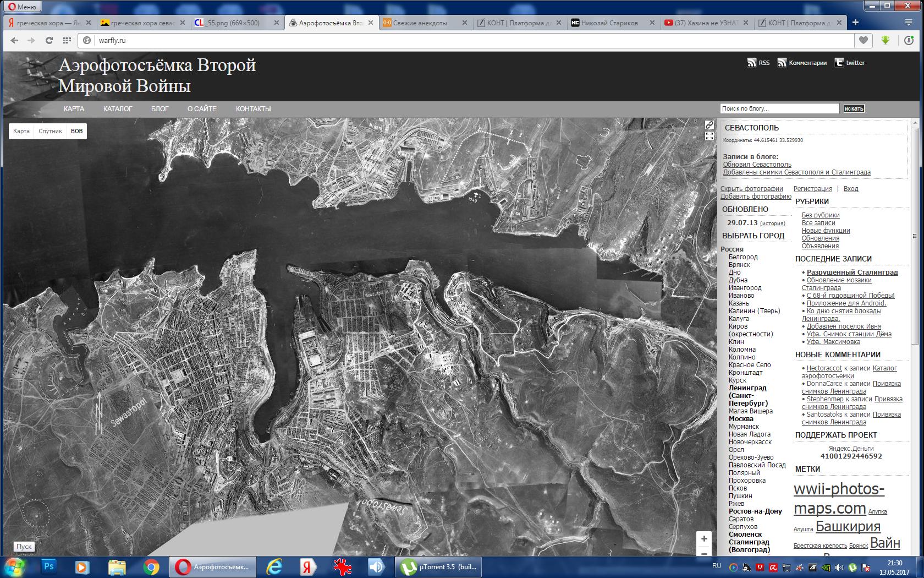The height and width of the screenshot is (578, 924).
Task: Reload the warfly.ru page
Action: [49, 40]
